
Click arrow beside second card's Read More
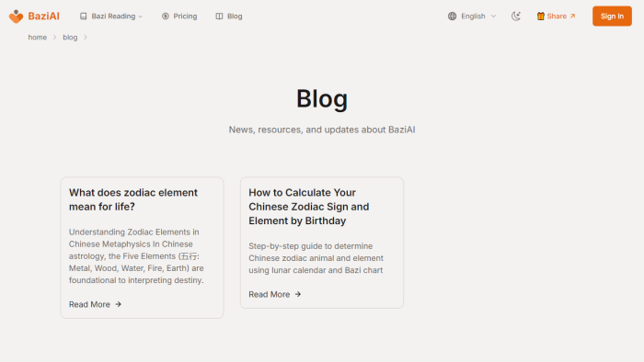[x=298, y=294]
